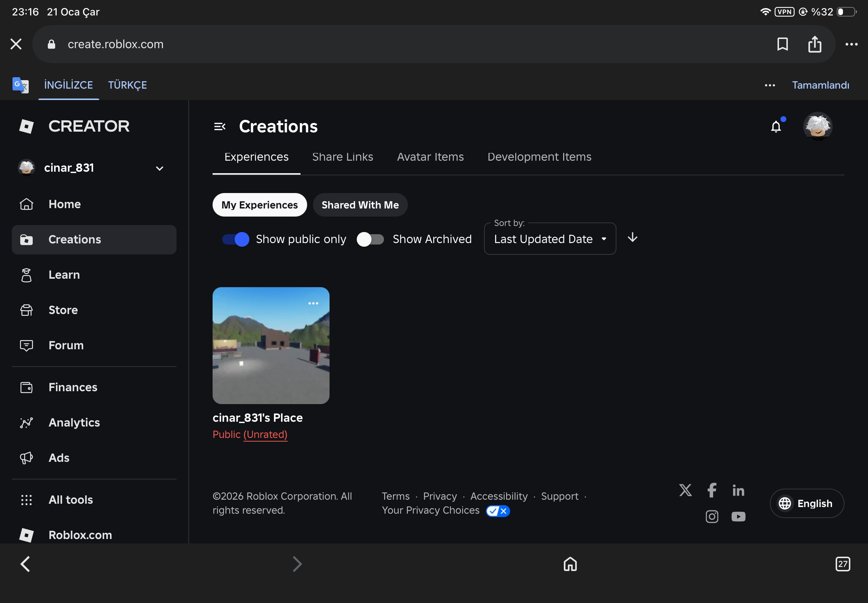Viewport: 868px width, 603px height.
Task: Tap the create.roblox.com address field
Action: pyautogui.click(x=434, y=44)
